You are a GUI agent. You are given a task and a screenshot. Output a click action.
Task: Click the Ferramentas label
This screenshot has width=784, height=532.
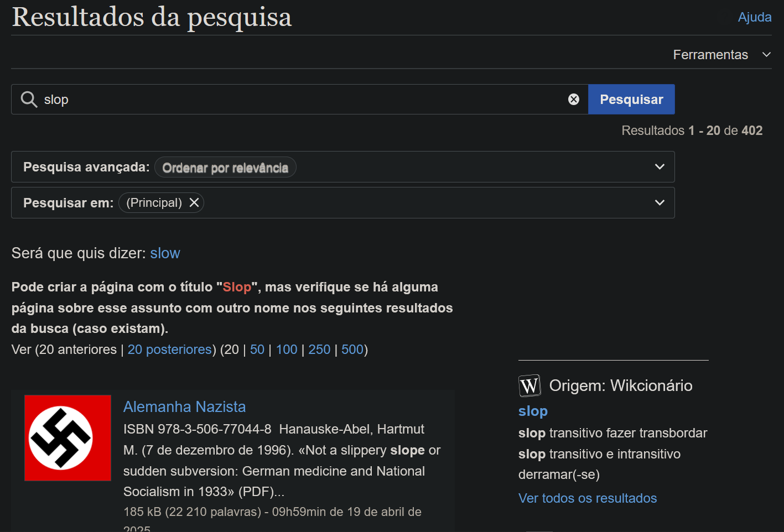[x=710, y=55]
